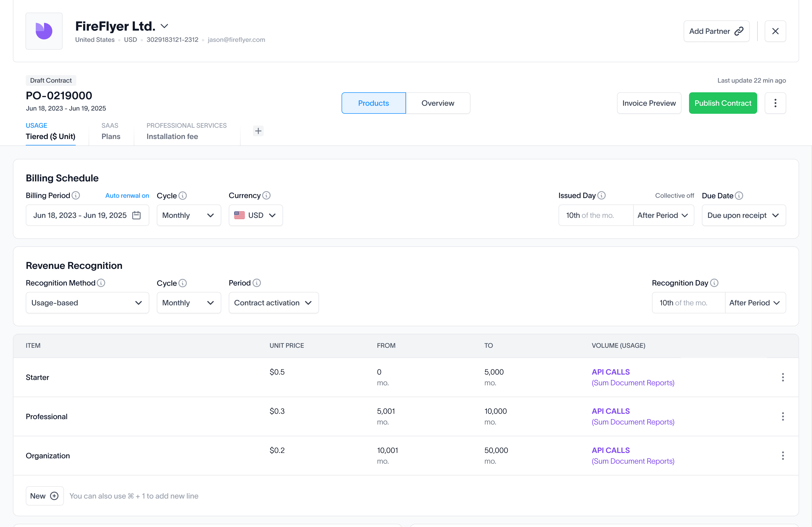812x527 pixels.
Task: Open the Monthly cycle dropdown in Billing Schedule
Action: tap(189, 215)
